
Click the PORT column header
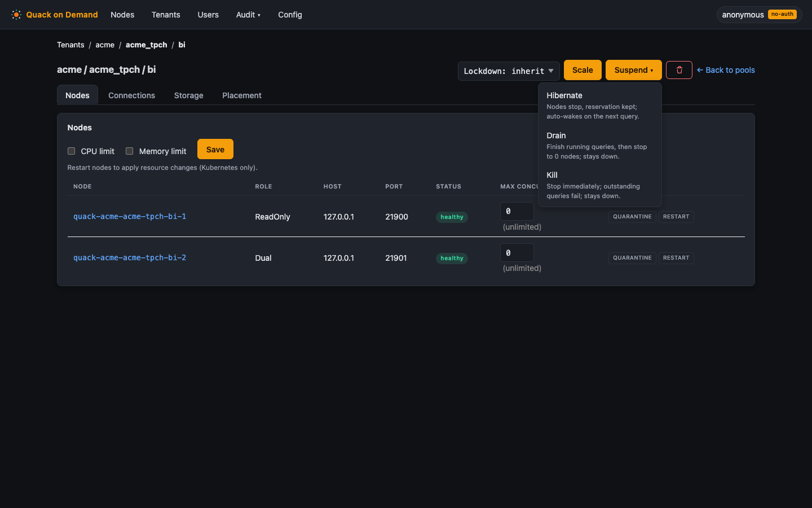coord(394,186)
